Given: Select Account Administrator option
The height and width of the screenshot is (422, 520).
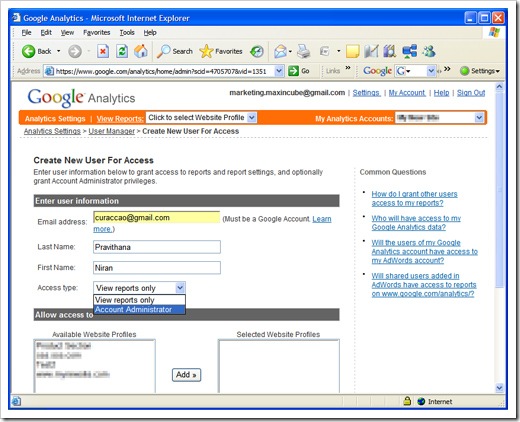Looking at the screenshot, I should click(x=139, y=309).
